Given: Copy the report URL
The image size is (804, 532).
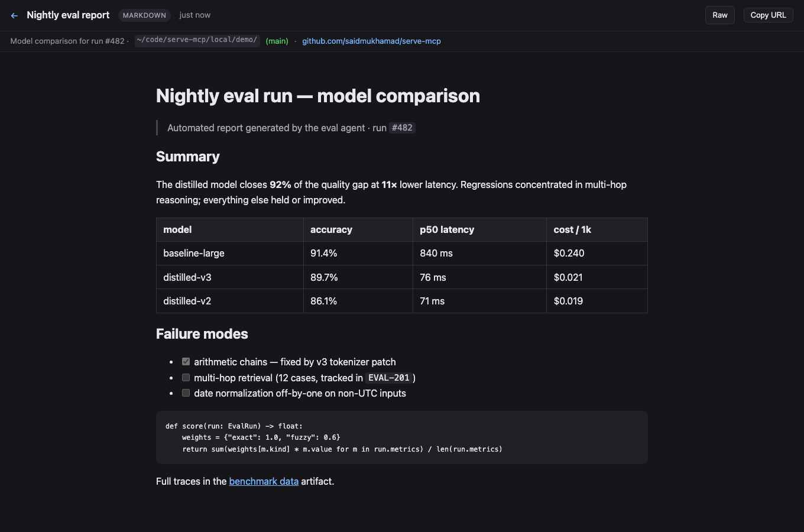Looking at the screenshot, I should (768, 15).
